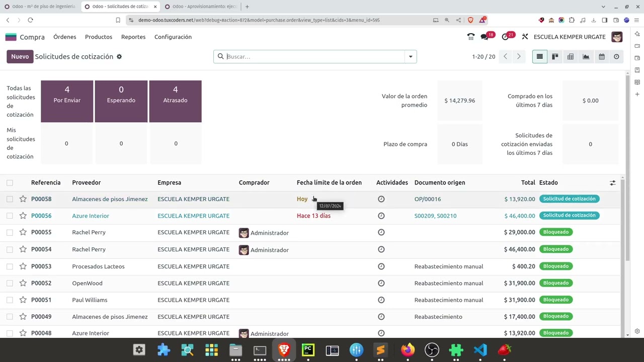The height and width of the screenshot is (362, 644).
Task: Open the settings gear beside Solicitudes de cotización
Action: [119, 57]
